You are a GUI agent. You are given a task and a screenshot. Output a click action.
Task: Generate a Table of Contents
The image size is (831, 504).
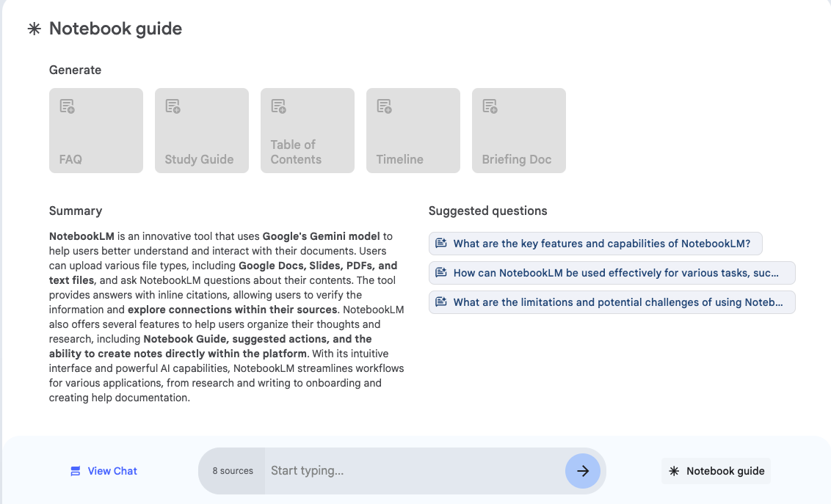click(x=308, y=131)
